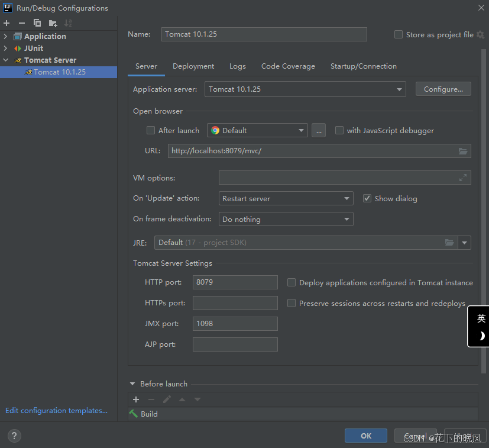Enable Deploy applications configured in Tomcat instance
Screen dimensions: 489x448
[292, 282]
